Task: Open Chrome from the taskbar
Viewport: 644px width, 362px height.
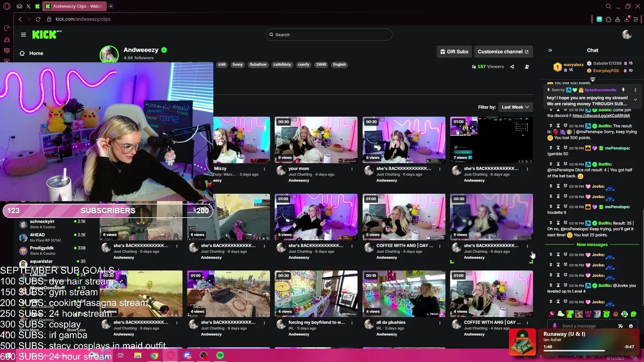Action: 154,355
